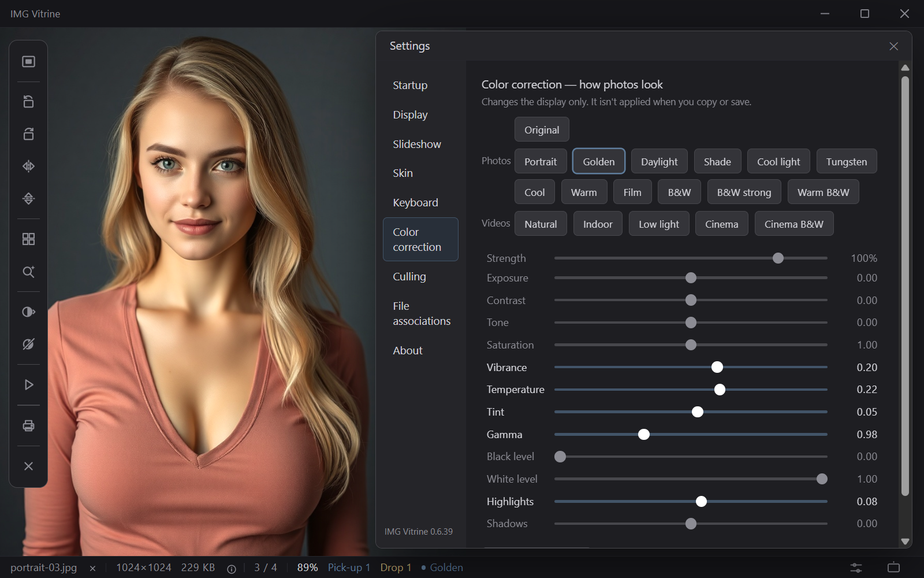Click the X icon at toolbar bottom
The image size is (924, 578).
28,466
